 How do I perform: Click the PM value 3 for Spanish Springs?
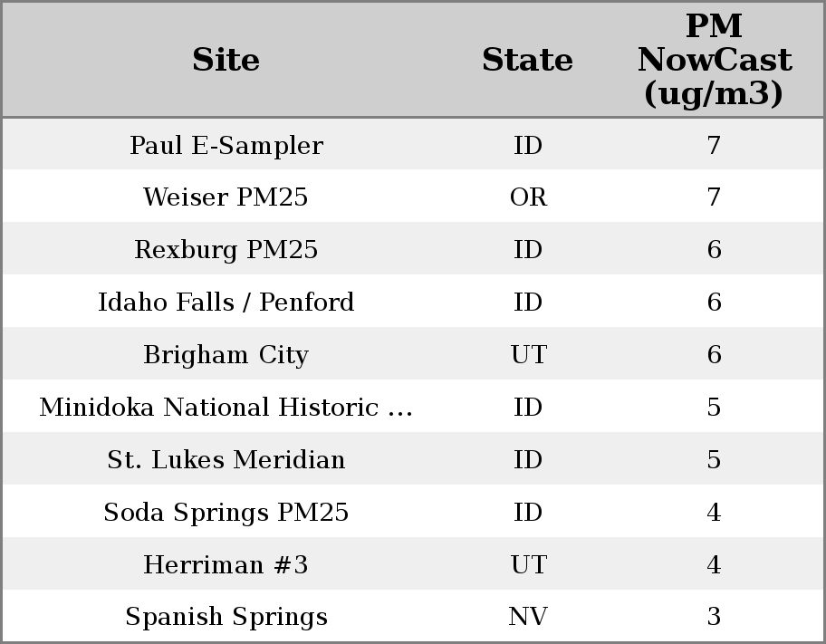tap(714, 617)
